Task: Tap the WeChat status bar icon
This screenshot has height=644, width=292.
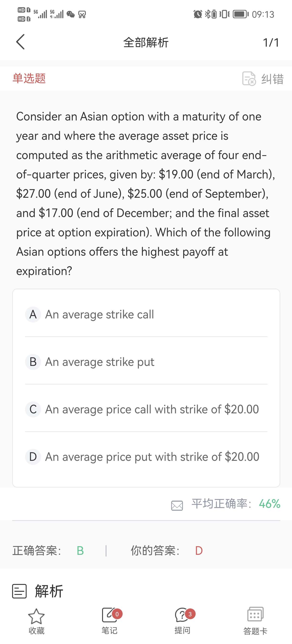Action: pos(71,15)
